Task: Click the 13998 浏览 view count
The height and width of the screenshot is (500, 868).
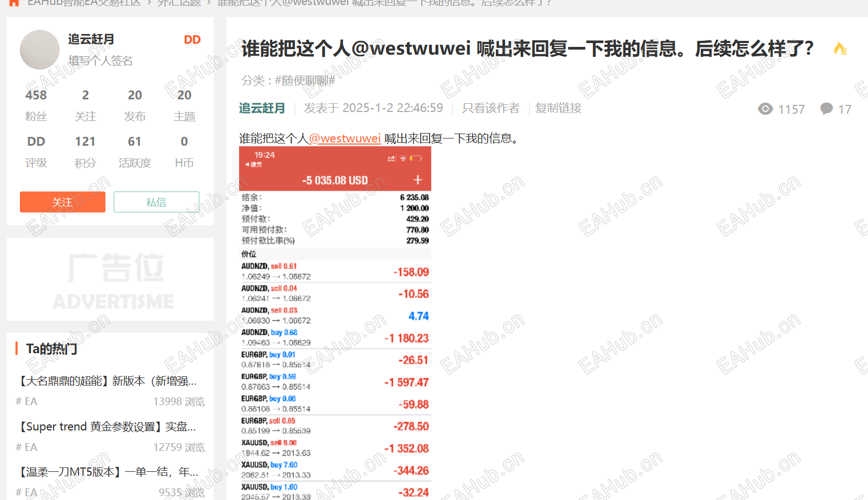Action: [x=179, y=401]
